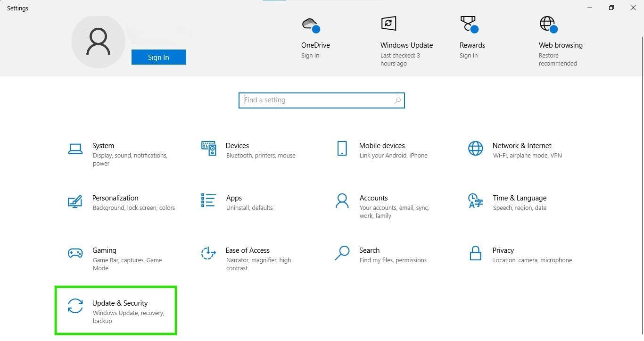Click 'Bluetooth, printers, mouse' description
The image size is (644, 341).
coord(261,156)
